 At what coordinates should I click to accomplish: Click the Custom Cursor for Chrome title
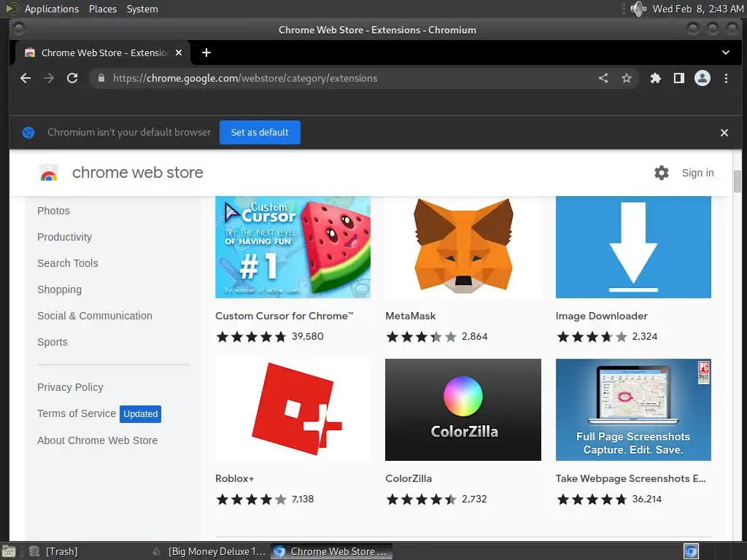(x=285, y=316)
